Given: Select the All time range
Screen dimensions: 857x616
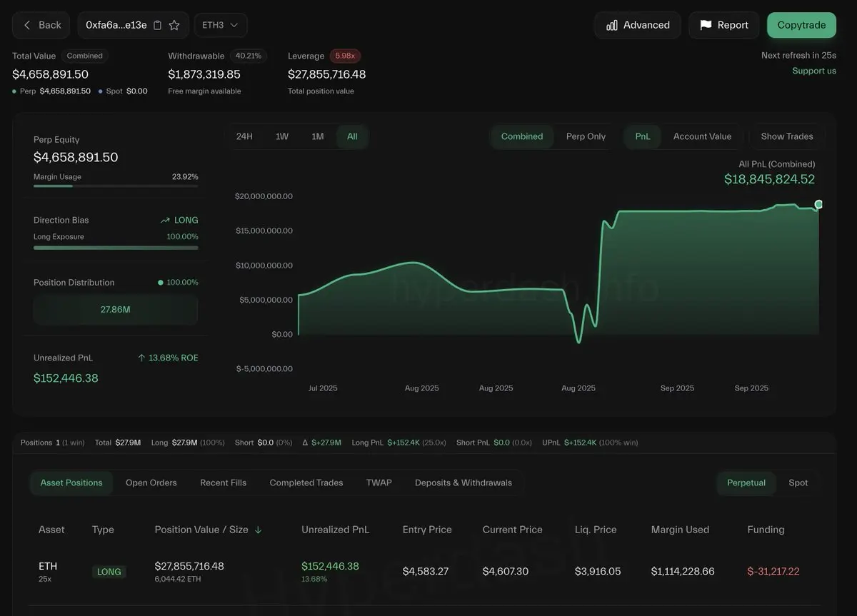Looking at the screenshot, I should (352, 136).
